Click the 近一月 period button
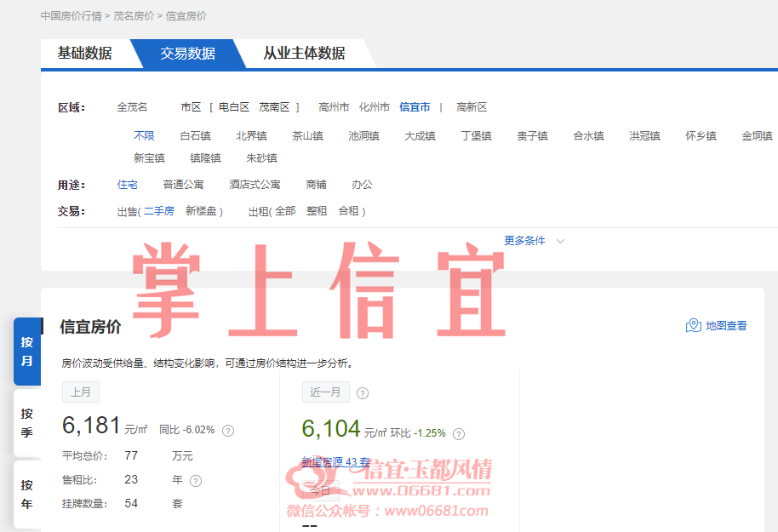Image resolution: width=778 pixels, height=532 pixels. 326,392
